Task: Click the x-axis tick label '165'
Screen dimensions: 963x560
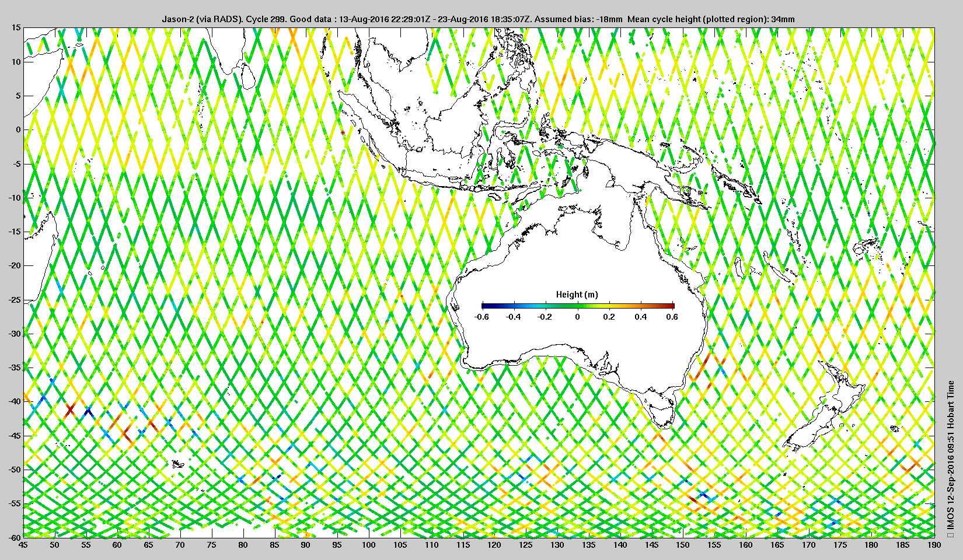Action: tap(777, 545)
